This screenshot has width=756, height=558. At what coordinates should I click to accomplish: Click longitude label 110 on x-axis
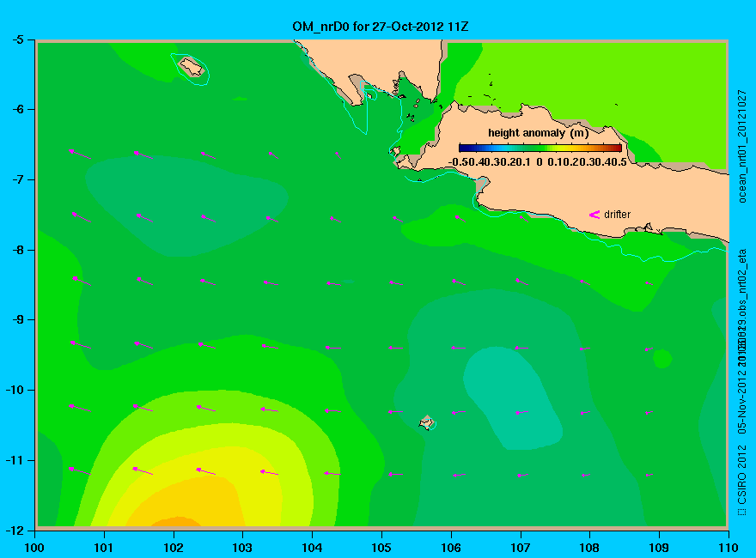click(729, 548)
